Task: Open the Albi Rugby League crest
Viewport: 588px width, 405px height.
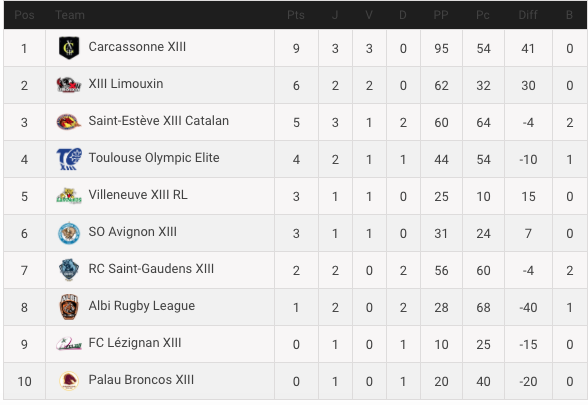Action: 69,307
